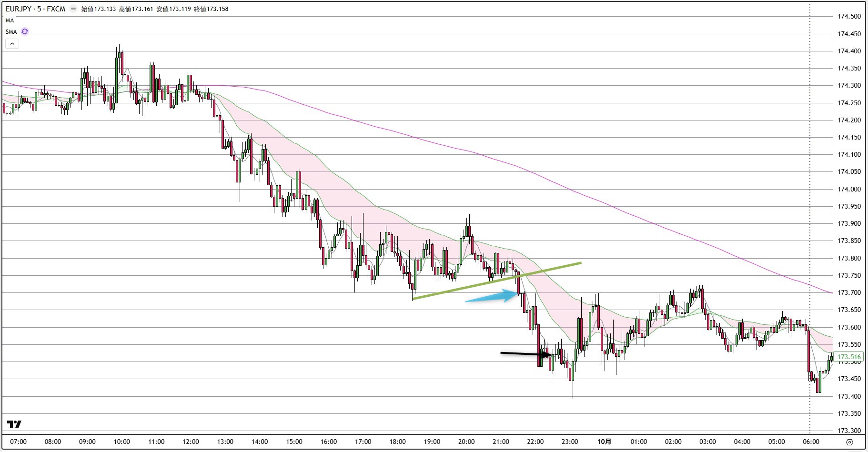This screenshot has height=452, width=868.
Task: Select the green trendline drawing
Action: [495, 281]
